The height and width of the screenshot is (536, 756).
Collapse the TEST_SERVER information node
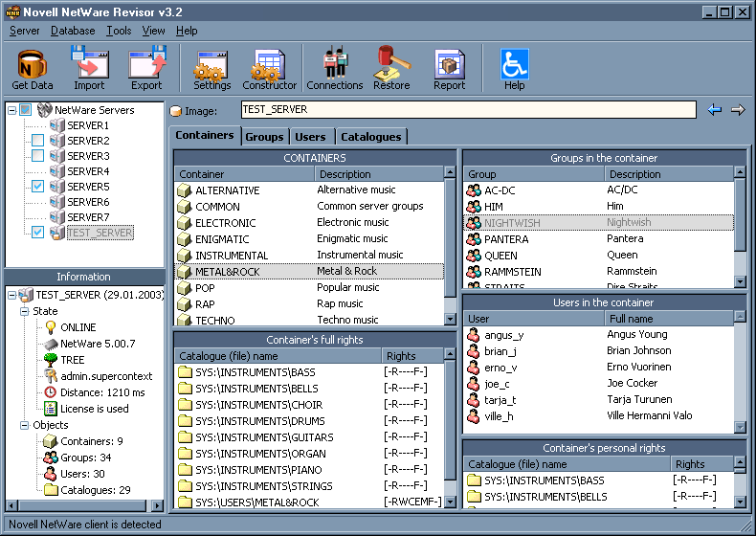coord(12,295)
